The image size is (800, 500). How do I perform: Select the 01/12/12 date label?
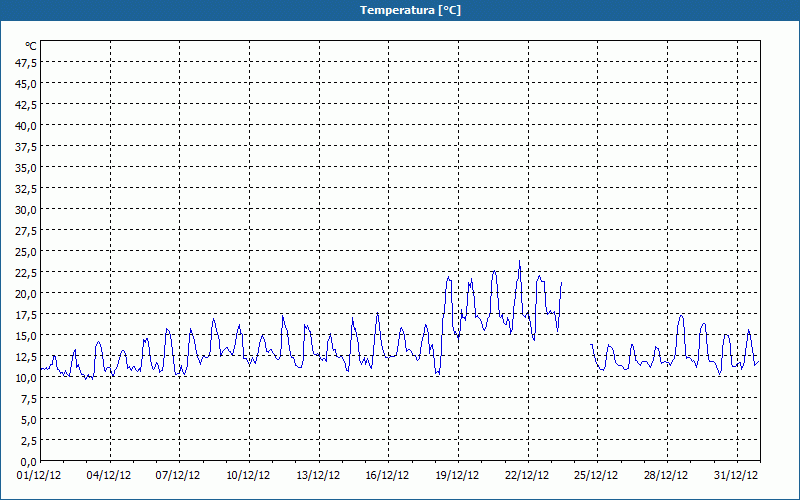38,476
